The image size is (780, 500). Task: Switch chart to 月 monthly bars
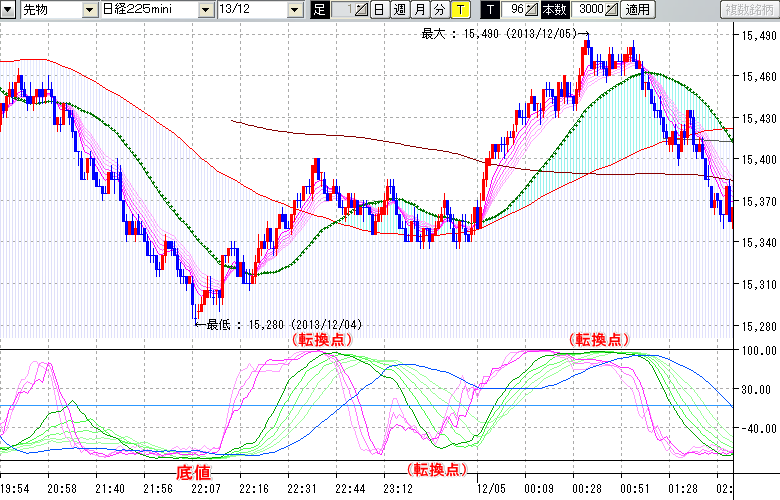pyautogui.click(x=419, y=10)
